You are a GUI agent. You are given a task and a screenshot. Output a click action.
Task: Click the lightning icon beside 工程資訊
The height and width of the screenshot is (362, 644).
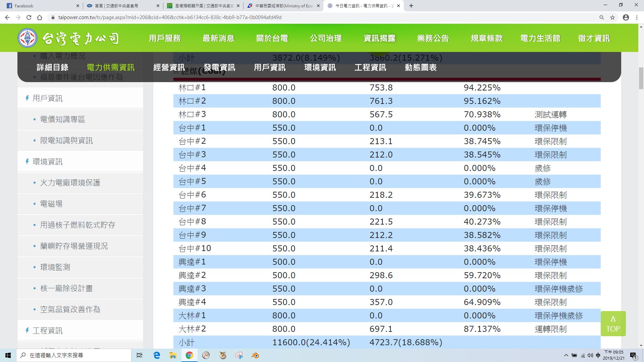click(x=27, y=330)
